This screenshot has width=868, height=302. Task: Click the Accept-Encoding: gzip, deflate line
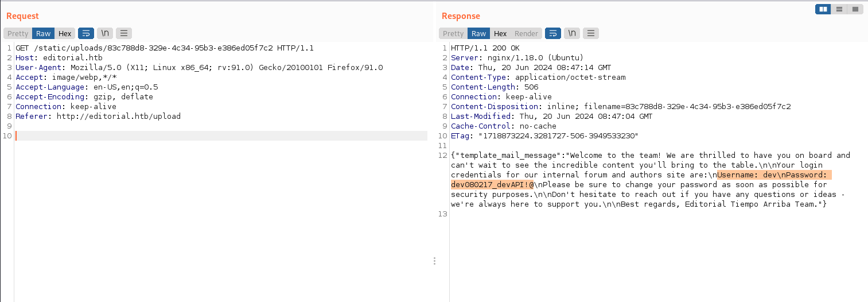click(84, 97)
